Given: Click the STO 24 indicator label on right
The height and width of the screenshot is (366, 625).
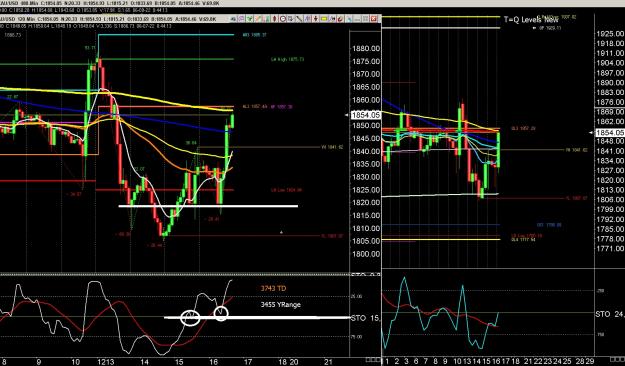Looking at the screenshot, I should [610, 315].
